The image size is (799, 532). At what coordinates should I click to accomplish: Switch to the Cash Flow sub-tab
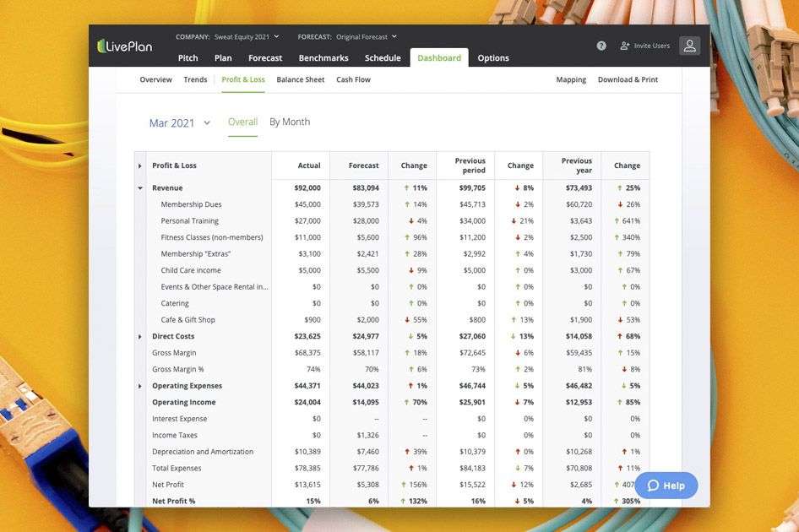(354, 79)
